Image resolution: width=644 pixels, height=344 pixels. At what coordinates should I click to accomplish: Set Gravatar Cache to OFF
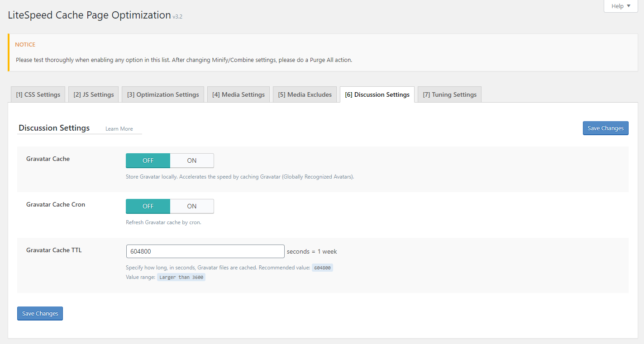148,160
